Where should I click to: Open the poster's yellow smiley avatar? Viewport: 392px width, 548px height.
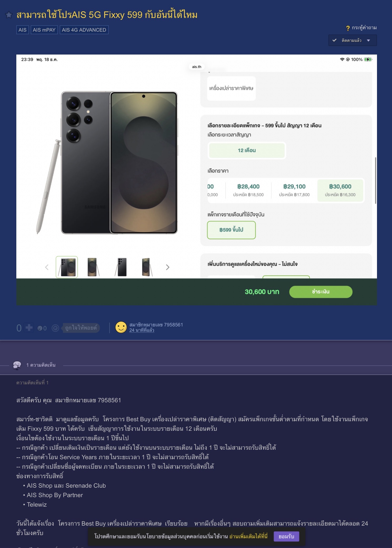pos(121,327)
